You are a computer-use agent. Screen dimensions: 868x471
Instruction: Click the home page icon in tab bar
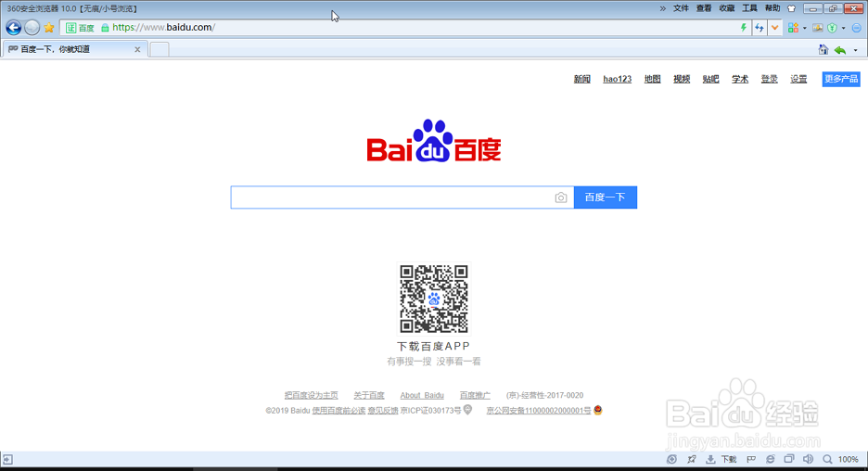coord(823,50)
